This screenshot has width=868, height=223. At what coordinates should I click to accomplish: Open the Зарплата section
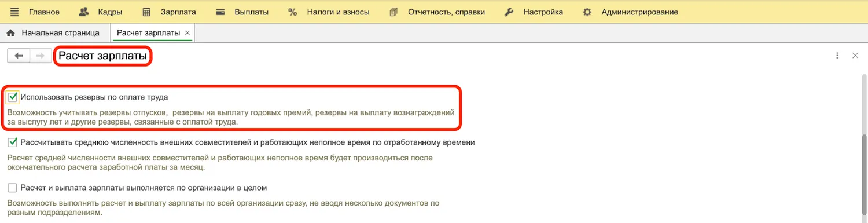[x=179, y=12]
